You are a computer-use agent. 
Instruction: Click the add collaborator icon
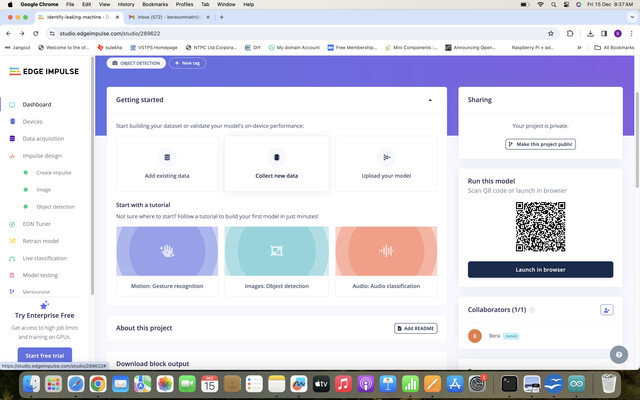click(607, 310)
